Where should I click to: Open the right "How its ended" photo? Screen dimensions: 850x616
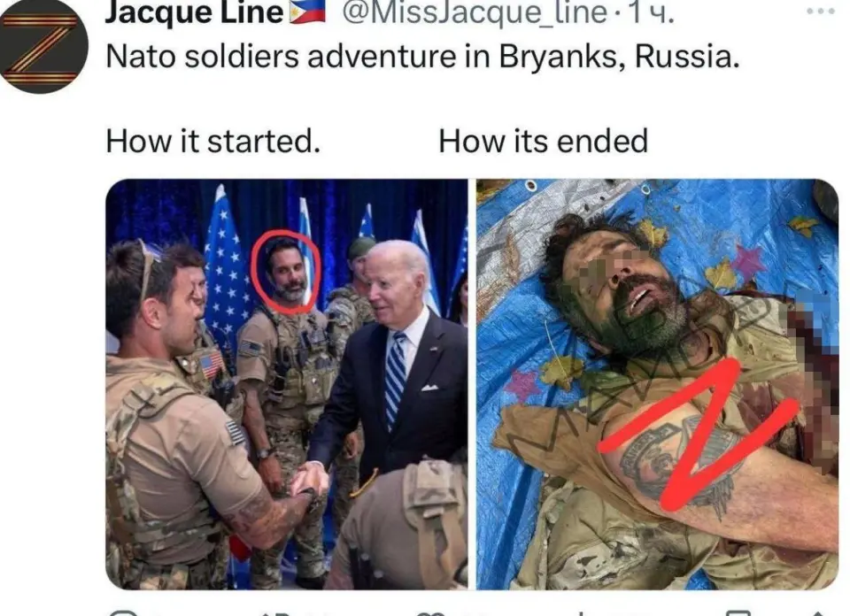(x=658, y=384)
